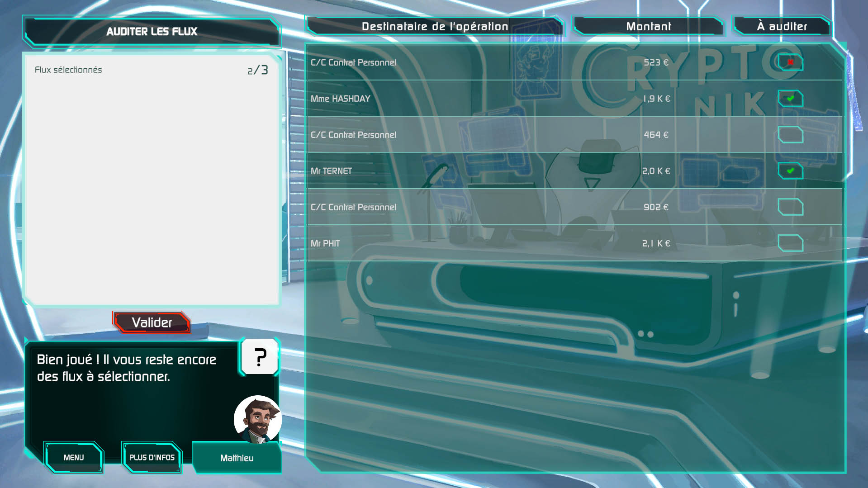Select the Mr TERNET recipient name

pos(331,171)
